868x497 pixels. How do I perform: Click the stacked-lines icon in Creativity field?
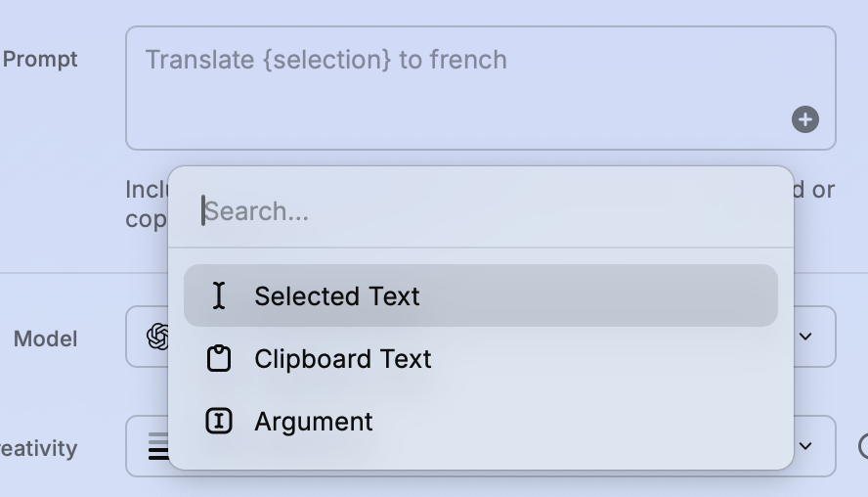(x=157, y=447)
